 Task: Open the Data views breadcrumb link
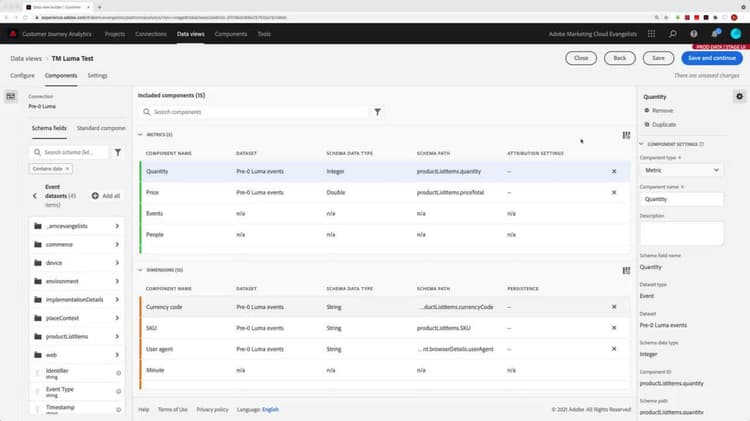click(x=26, y=58)
